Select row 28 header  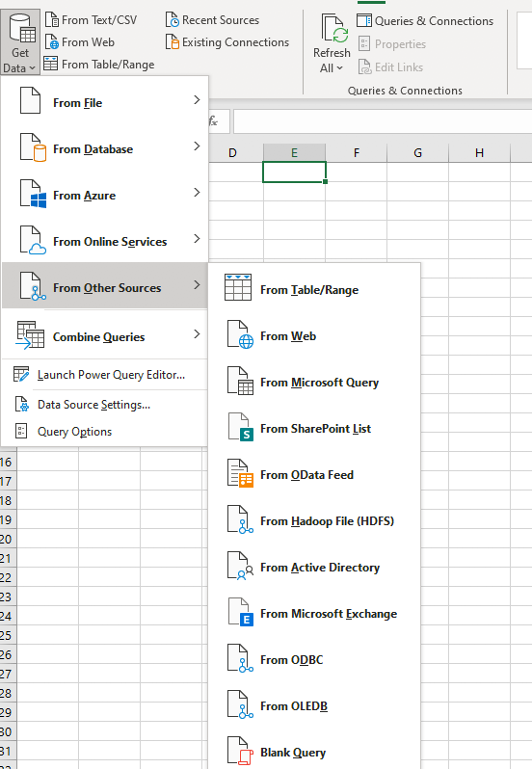click(x=7, y=694)
